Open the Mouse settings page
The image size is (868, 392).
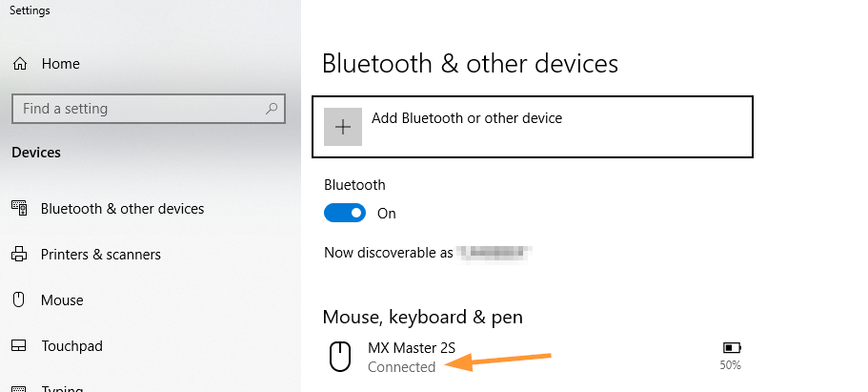pyautogui.click(x=62, y=300)
